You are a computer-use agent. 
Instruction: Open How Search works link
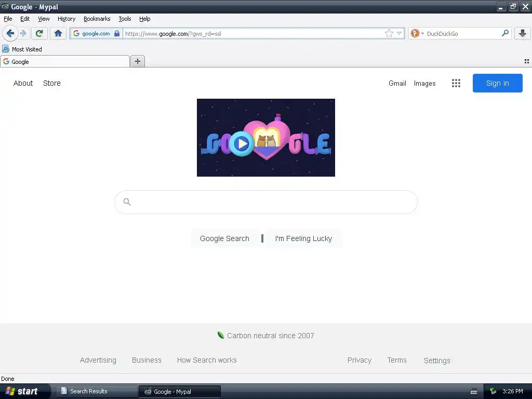207,360
